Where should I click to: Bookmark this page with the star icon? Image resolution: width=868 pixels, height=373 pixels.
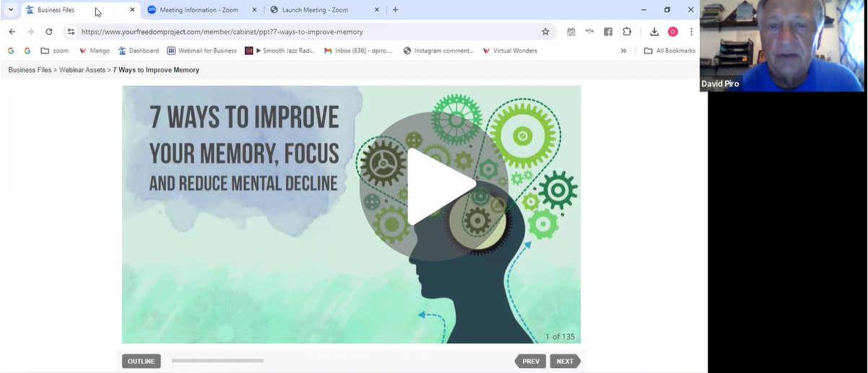545,32
